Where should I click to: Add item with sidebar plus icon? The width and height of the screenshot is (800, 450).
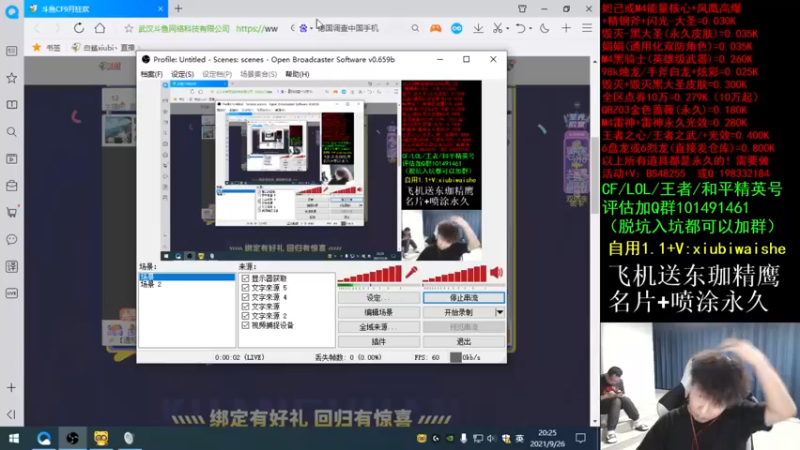[x=11, y=388]
